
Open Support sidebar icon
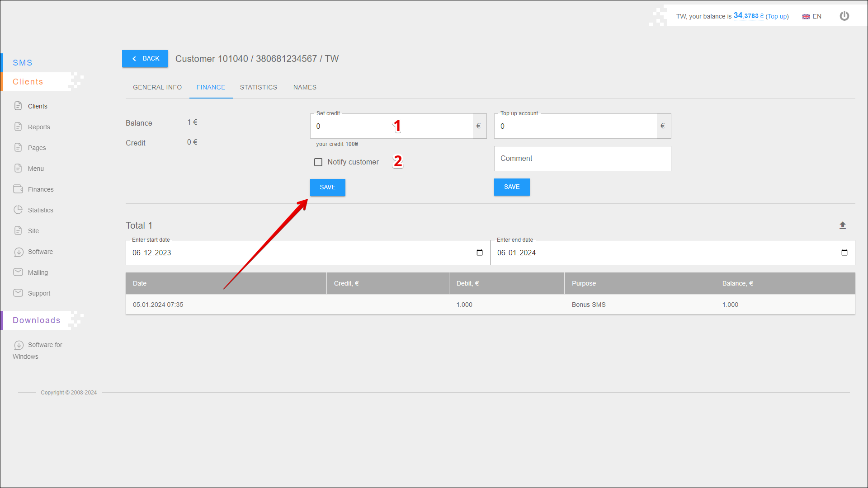click(18, 293)
